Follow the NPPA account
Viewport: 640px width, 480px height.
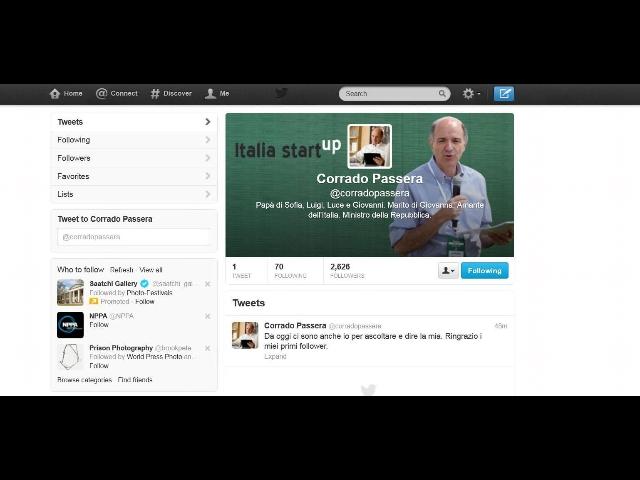pos(99,324)
